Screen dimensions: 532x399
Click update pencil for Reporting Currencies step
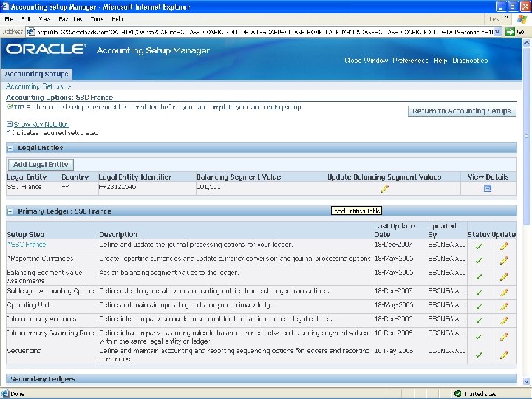tap(504, 260)
